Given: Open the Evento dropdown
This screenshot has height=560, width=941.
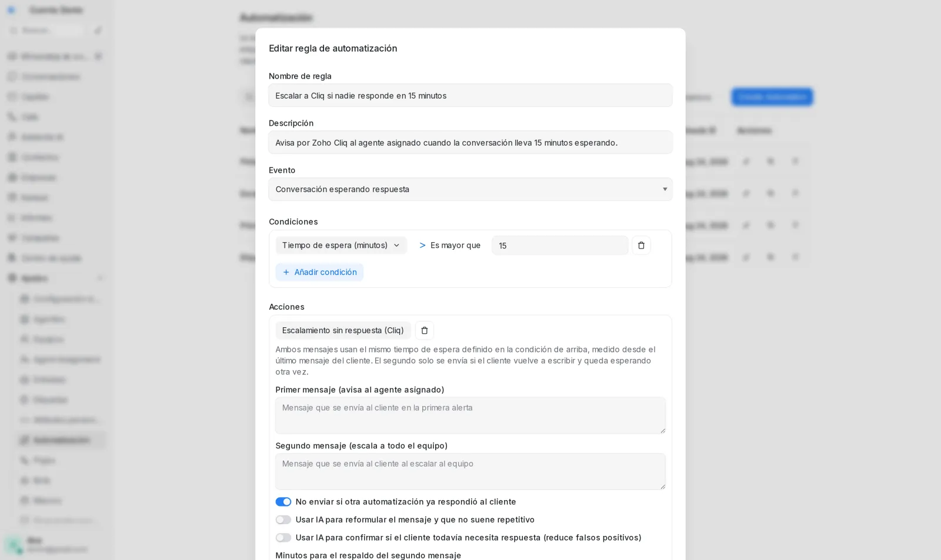Looking at the screenshot, I should [470, 189].
